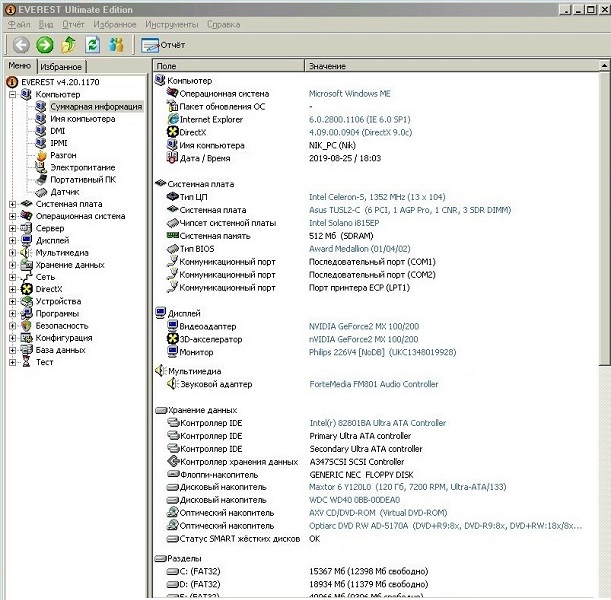The image size is (611, 600).
Task: Click the scrollbar up arrow
Action: click(x=604, y=65)
